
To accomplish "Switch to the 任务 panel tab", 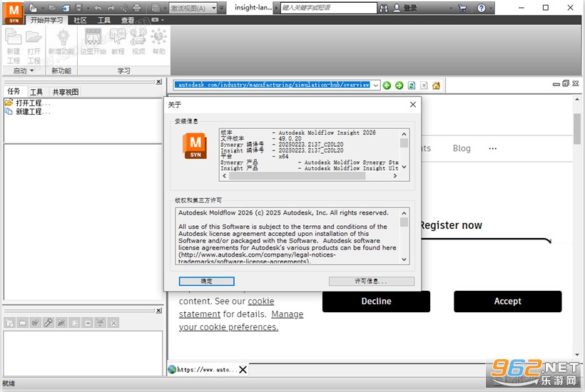I will pos(14,91).
